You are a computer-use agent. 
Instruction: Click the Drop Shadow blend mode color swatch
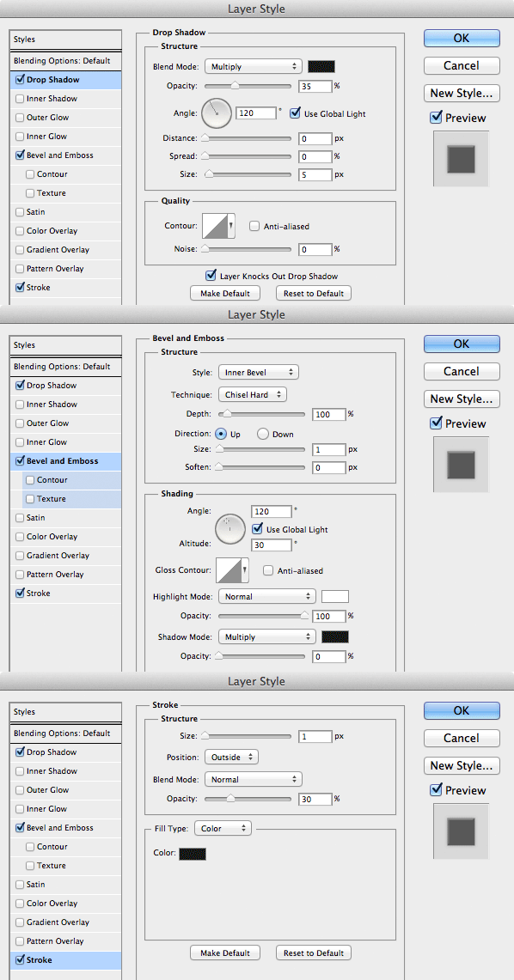click(x=321, y=66)
